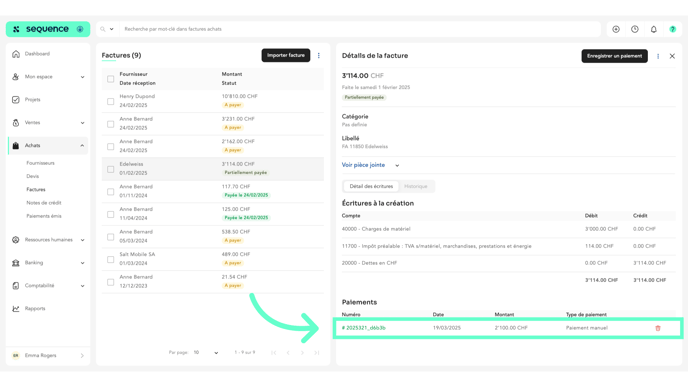Click the Rapports chart icon
This screenshot has width=688, height=387.
point(16,309)
